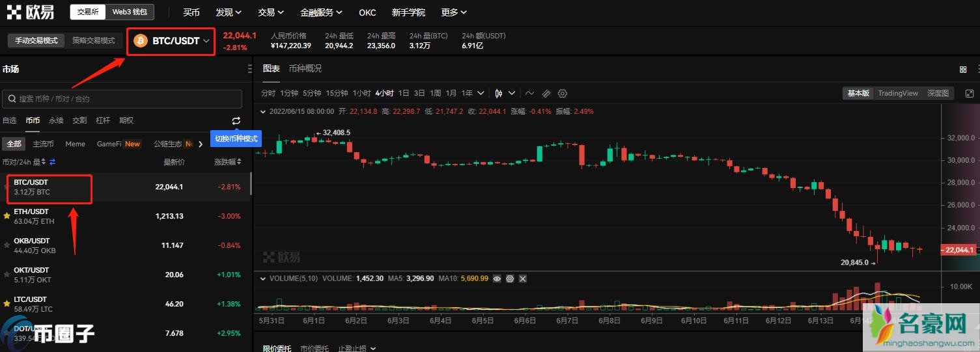Click the market panel menu icon
This screenshot has height=352, width=980.
250,69
